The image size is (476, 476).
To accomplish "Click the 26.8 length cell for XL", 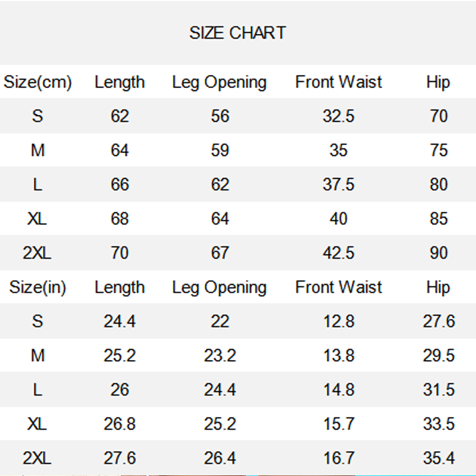I will coord(120,424).
